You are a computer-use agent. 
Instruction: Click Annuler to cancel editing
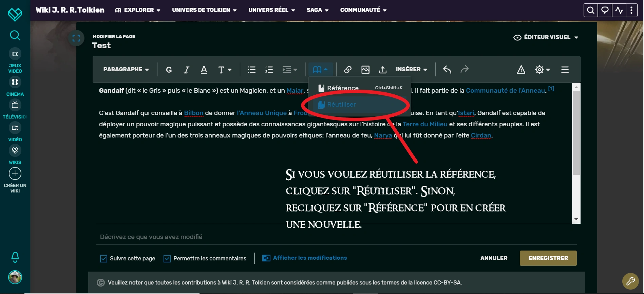pos(494,258)
